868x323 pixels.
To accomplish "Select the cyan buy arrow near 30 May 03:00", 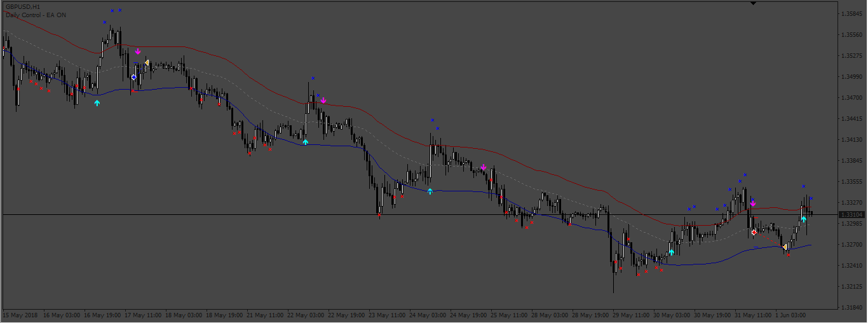I will click(x=672, y=252).
